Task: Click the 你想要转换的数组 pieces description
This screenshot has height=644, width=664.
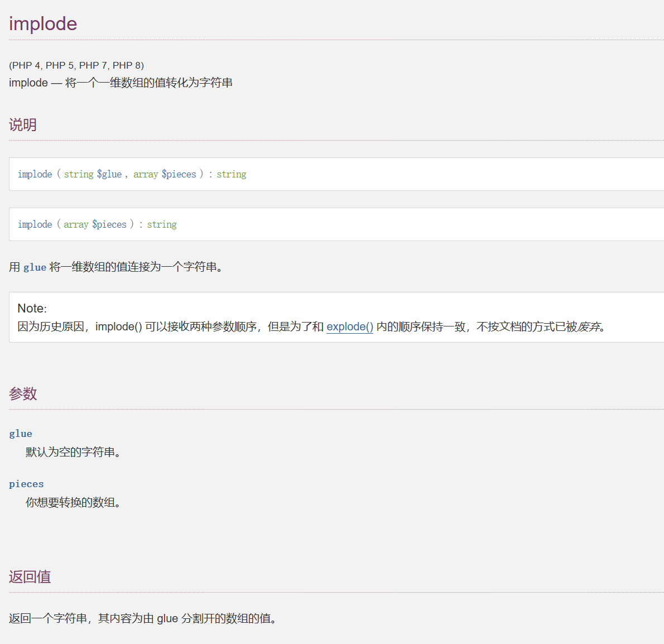Action: click(73, 502)
